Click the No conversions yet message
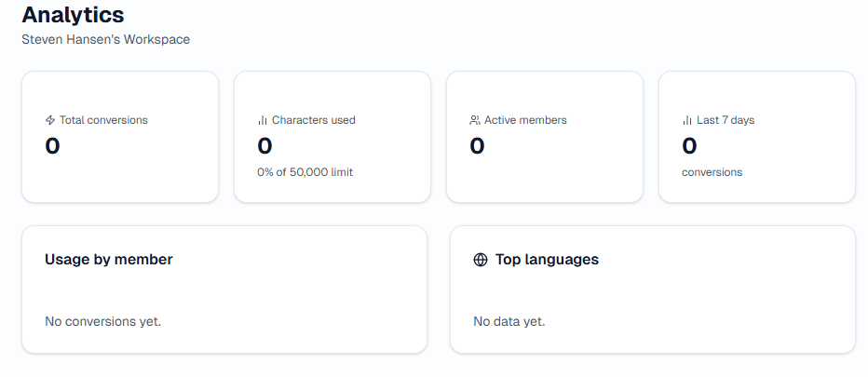868x377 pixels. [102, 321]
